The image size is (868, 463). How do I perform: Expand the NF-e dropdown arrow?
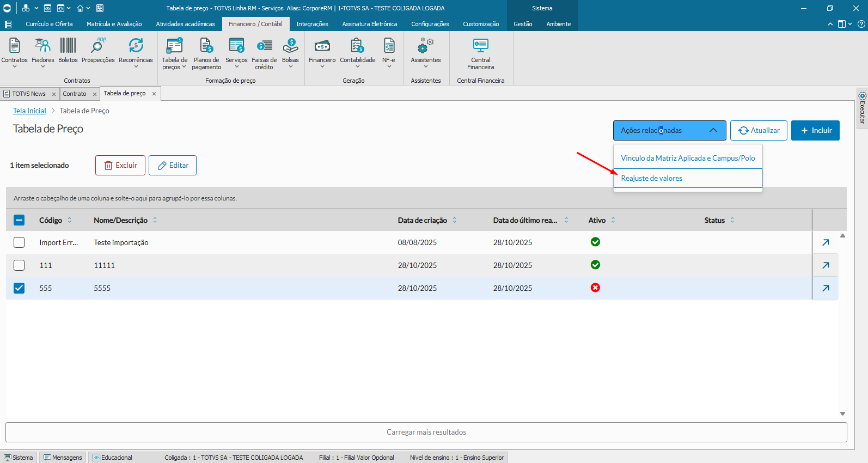click(389, 67)
